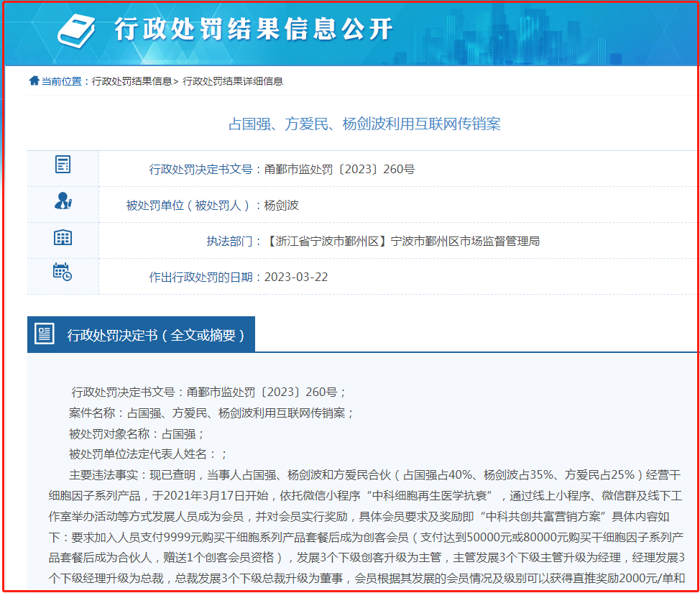Click the line mentioning 直推奖励2000元/单

367,578
